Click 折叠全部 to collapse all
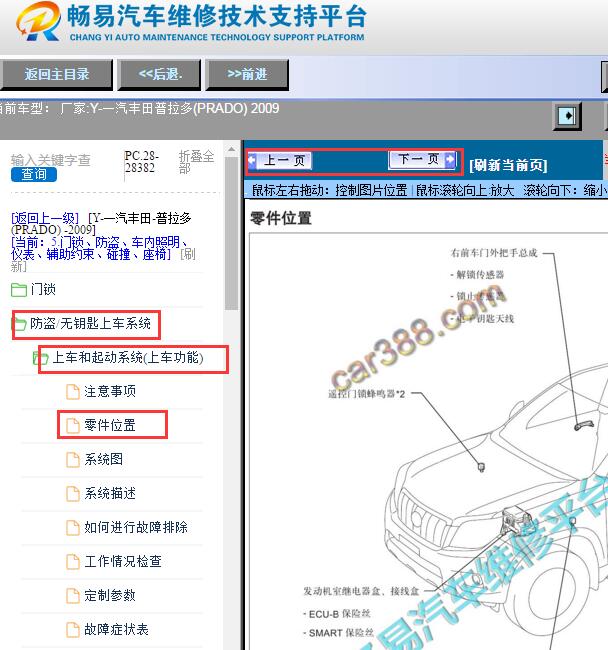The height and width of the screenshot is (650, 608). coord(196,162)
